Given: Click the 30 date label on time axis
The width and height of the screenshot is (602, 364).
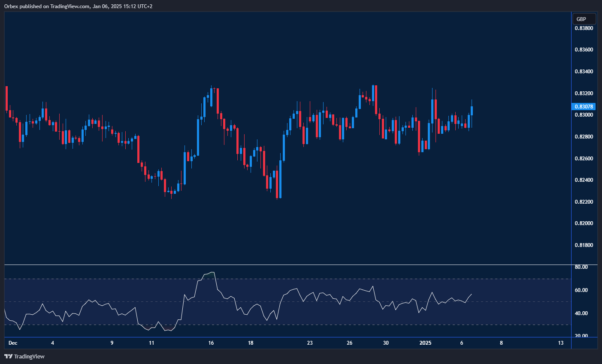Looking at the screenshot, I should (x=386, y=343).
